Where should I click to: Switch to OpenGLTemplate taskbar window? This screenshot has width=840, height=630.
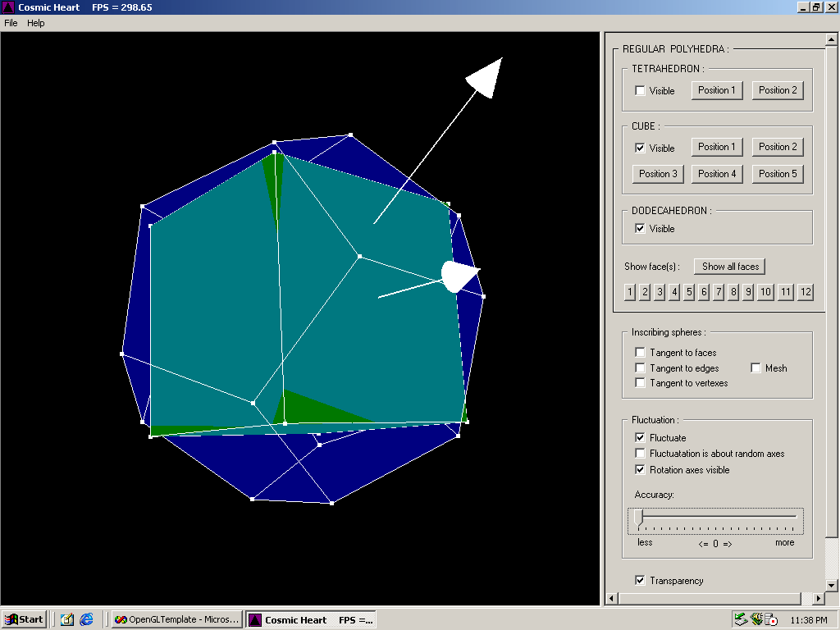(x=177, y=620)
